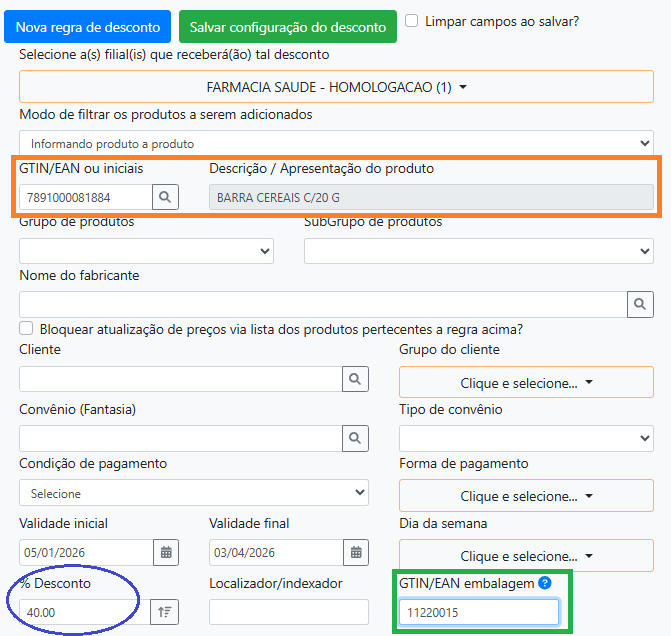Expand Modo de filtrar produtos dropdown
The image size is (671, 636).
(336, 144)
